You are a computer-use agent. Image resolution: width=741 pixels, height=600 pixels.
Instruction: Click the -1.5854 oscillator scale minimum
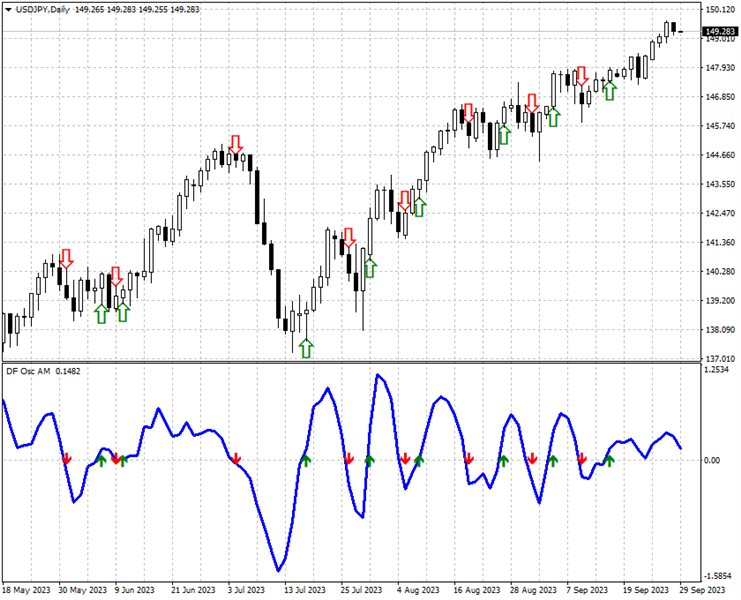pos(718,576)
